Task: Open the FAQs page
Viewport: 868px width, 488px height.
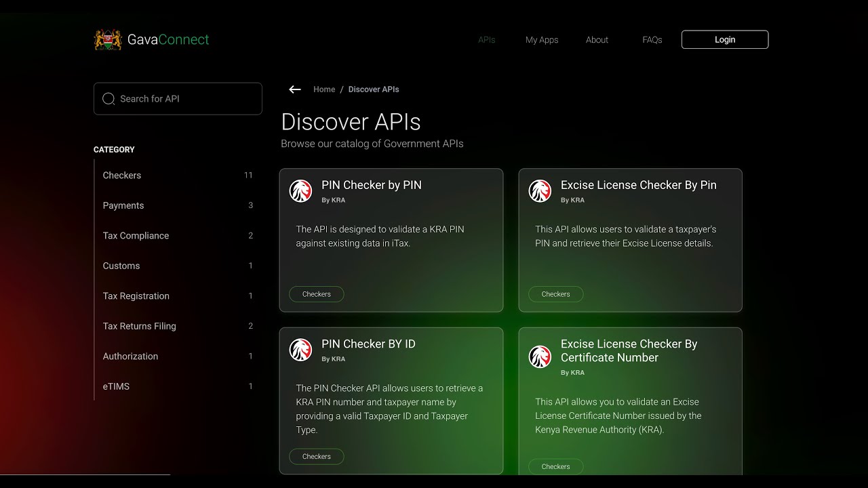Action: point(652,40)
